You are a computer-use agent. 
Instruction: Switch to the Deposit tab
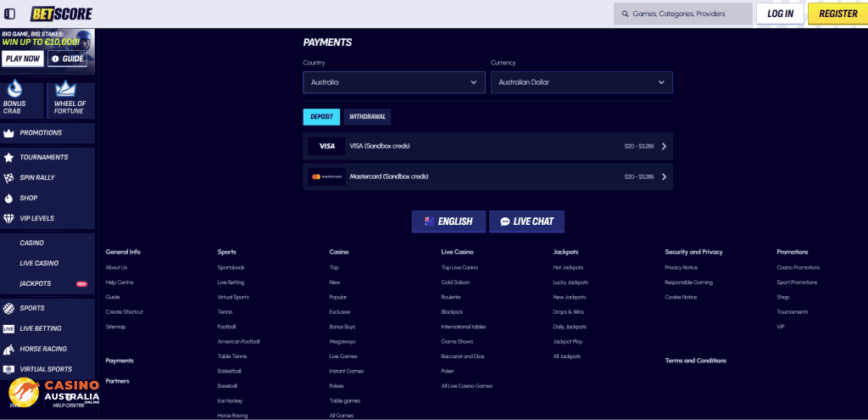321,117
